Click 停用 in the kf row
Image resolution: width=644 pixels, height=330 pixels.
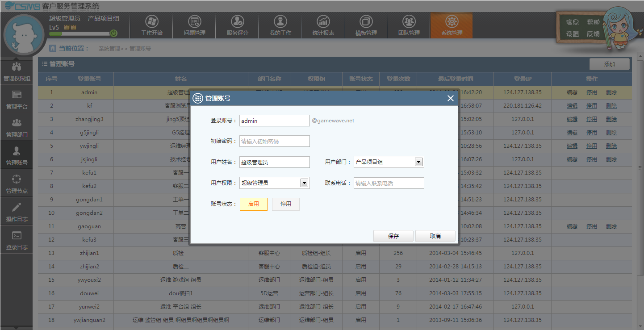[x=592, y=106]
